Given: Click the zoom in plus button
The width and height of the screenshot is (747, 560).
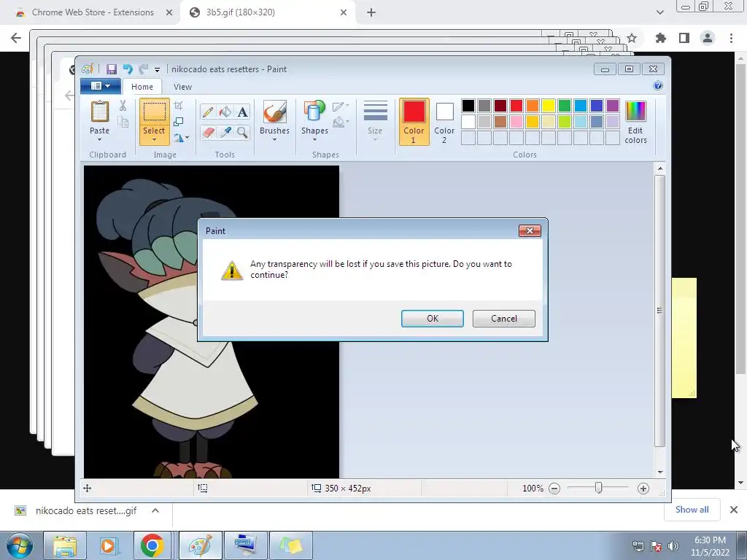Looking at the screenshot, I should coord(643,489).
